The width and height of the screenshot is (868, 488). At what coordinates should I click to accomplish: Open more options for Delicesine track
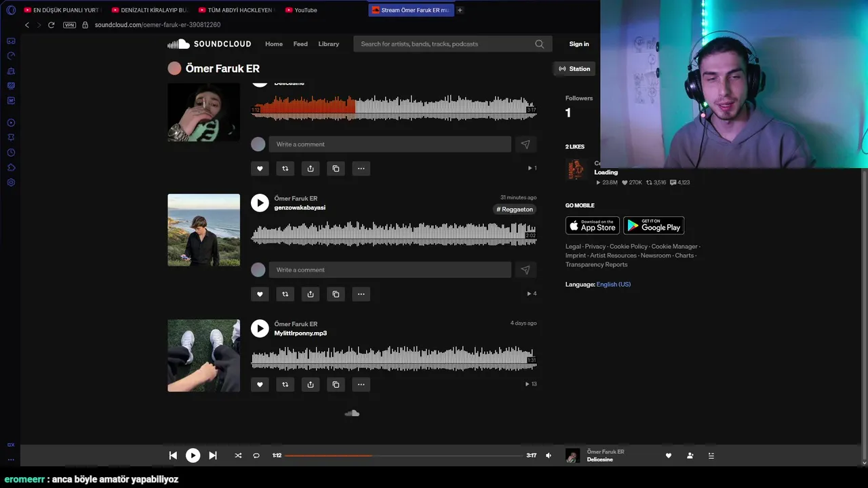click(361, 169)
